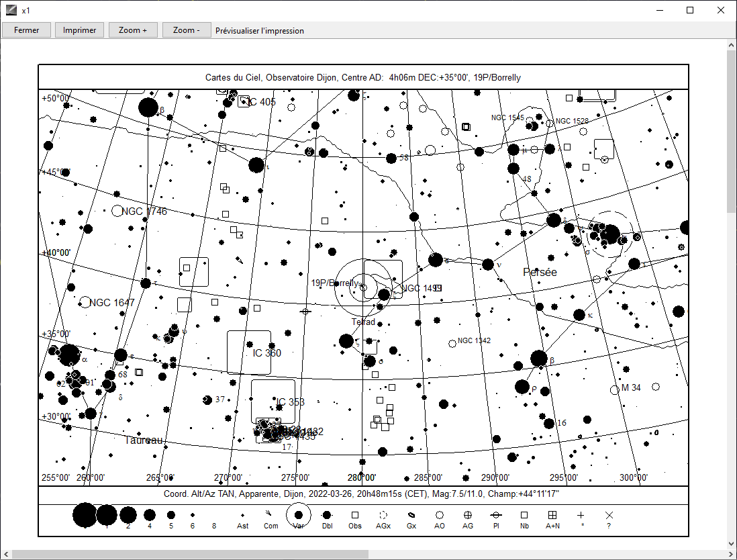737x560 pixels.
Task: Click the open cluster legend symbol AO
Action: (x=440, y=515)
